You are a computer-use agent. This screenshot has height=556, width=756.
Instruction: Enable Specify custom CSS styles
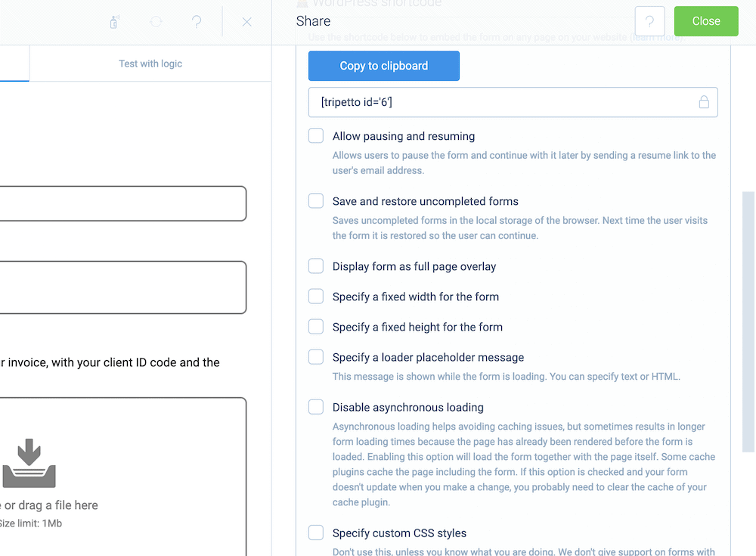pyautogui.click(x=316, y=533)
